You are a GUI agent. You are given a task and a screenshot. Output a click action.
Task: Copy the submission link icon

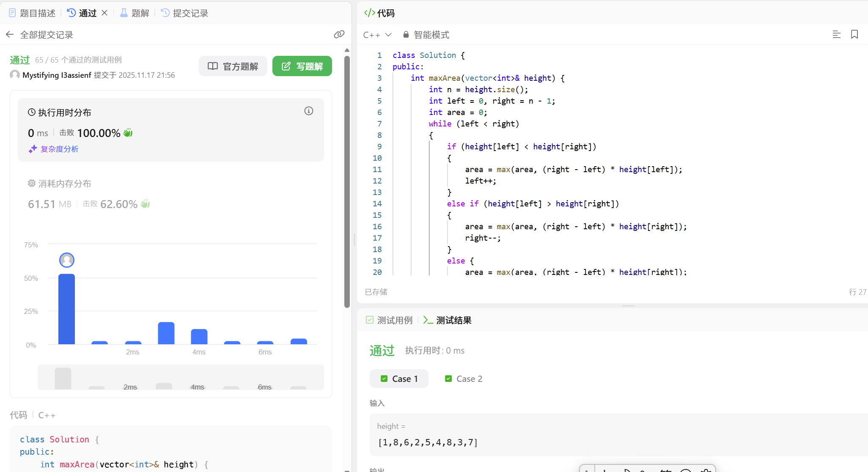(339, 35)
